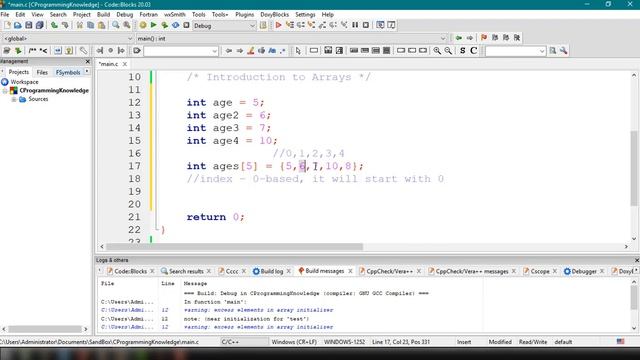Click the Copy icon
Screen dimensions: 640x360
[x=90, y=25]
